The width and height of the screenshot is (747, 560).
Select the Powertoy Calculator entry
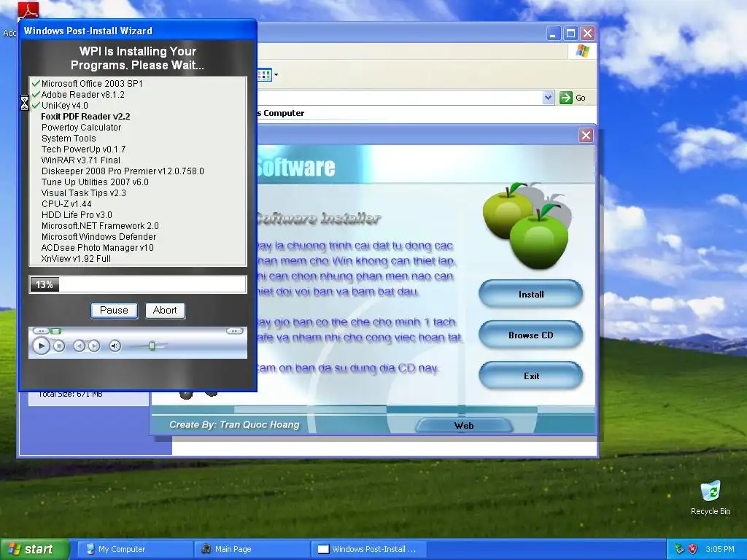click(82, 127)
